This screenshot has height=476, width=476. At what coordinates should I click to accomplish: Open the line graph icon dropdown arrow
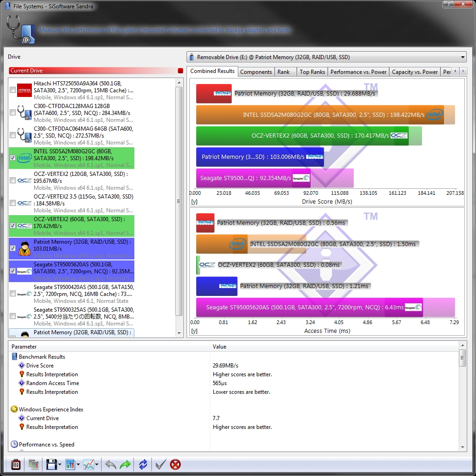[x=96, y=464]
